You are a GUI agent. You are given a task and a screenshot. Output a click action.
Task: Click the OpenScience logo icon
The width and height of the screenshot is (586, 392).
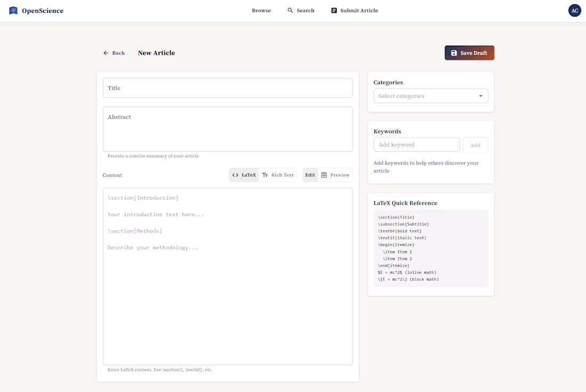13,11
